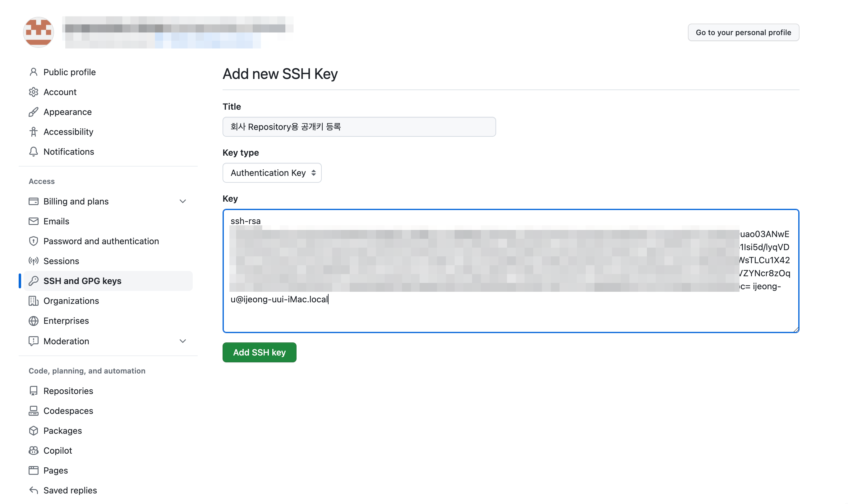This screenshot has width=848, height=504.
Task: Click the Organizations building icon
Action: (x=33, y=301)
